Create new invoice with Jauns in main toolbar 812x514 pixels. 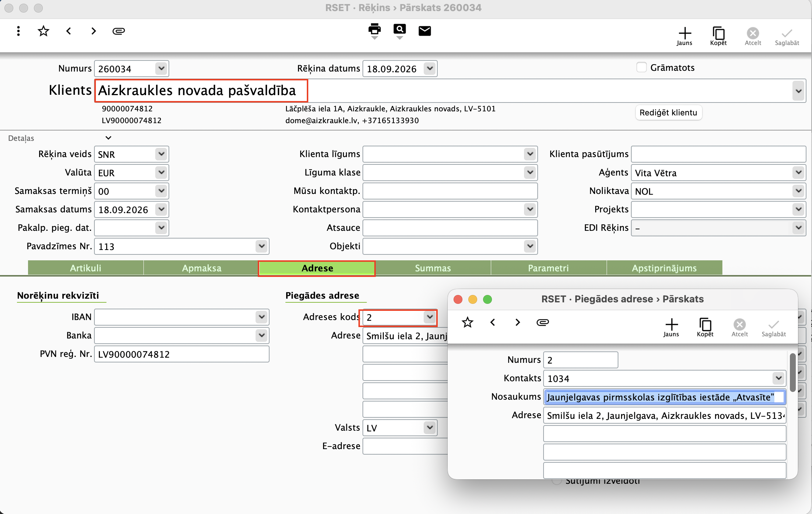(685, 36)
